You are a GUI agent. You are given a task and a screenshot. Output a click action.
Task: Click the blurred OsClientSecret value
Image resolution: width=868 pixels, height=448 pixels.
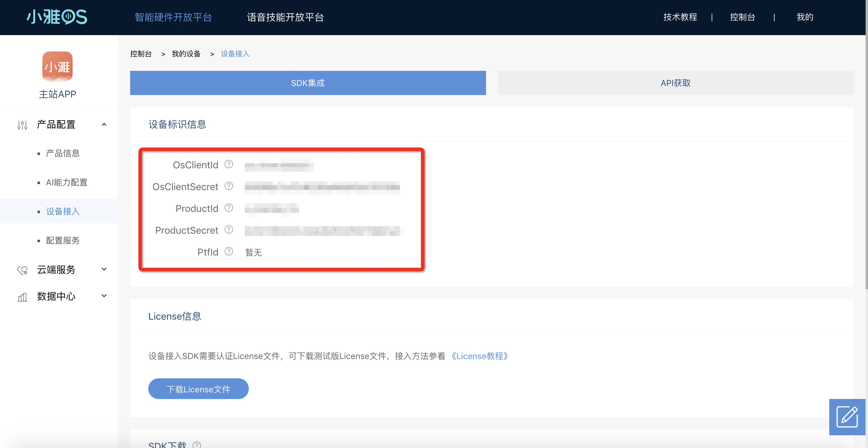pos(322,187)
